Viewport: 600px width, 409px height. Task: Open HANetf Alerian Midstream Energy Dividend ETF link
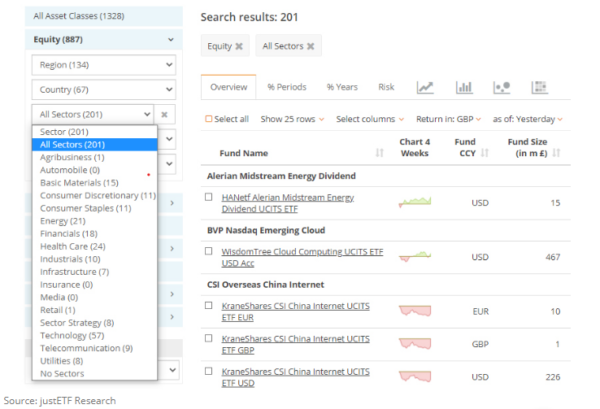coord(287,203)
